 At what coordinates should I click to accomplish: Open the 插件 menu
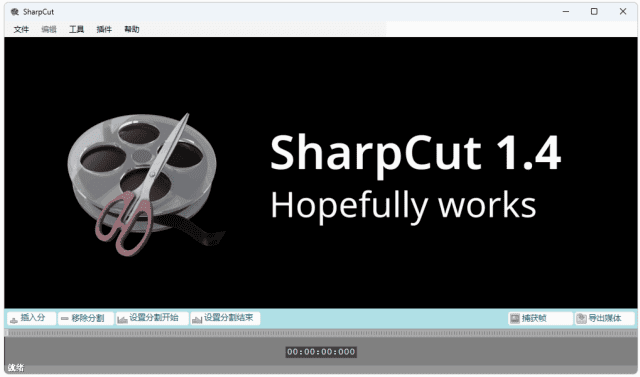pyautogui.click(x=104, y=29)
